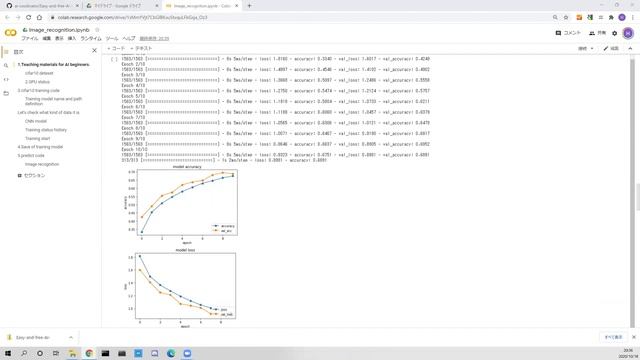Open the extensions puzzle icon

click(611, 18)
